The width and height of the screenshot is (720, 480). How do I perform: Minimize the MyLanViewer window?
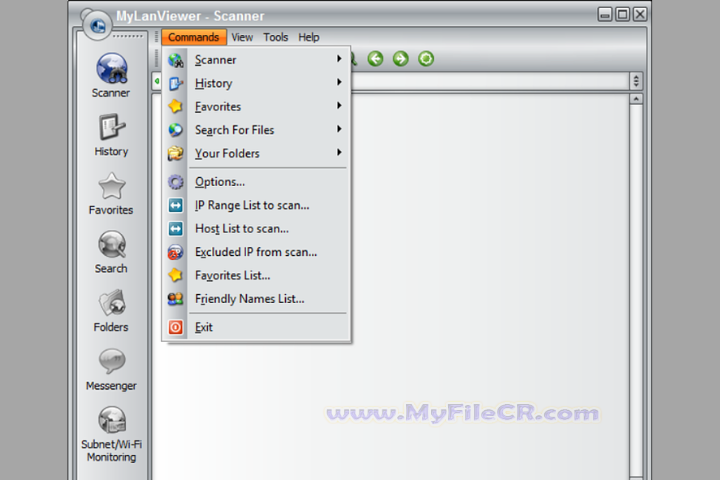click(605, 15)
